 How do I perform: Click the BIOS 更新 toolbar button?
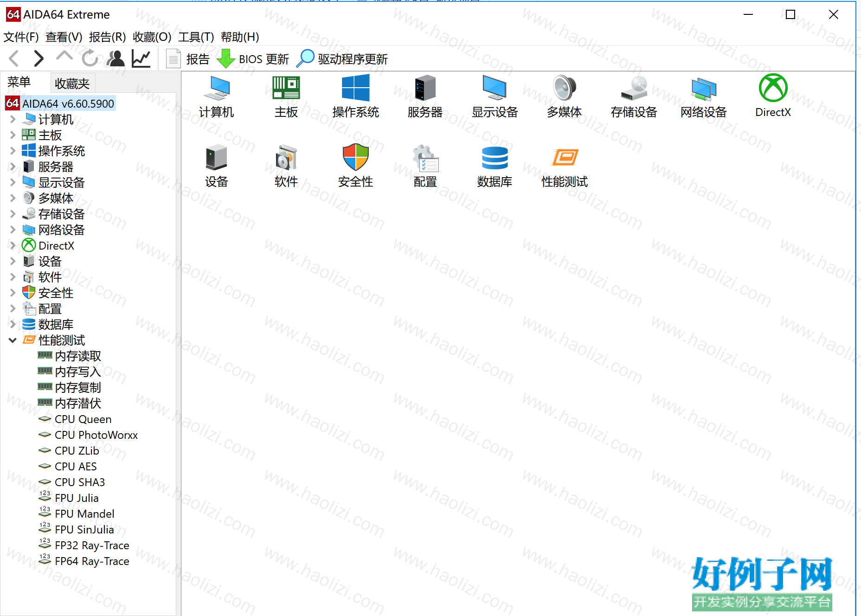click(253, 59)
